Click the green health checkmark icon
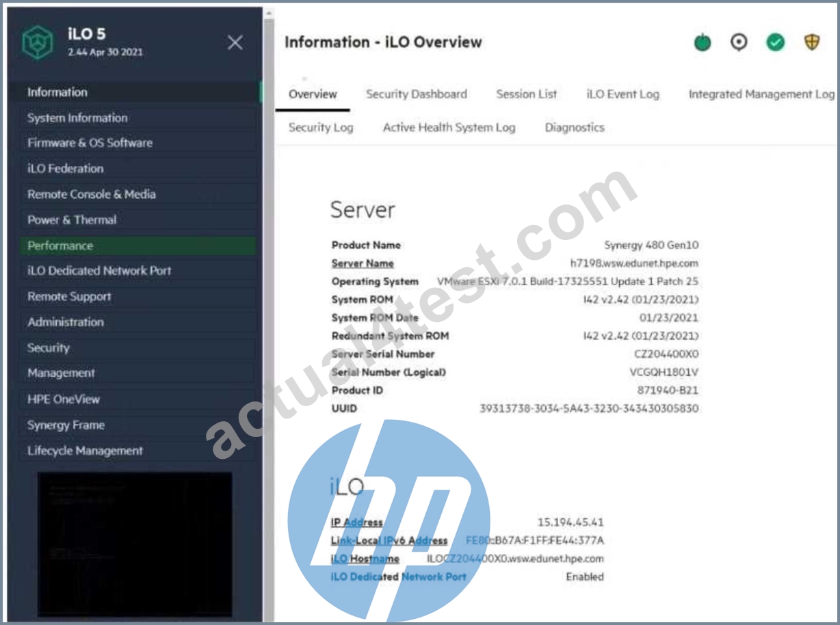This screenshot has width=840, height=625. pyautogui.click(x=775, y=42)
